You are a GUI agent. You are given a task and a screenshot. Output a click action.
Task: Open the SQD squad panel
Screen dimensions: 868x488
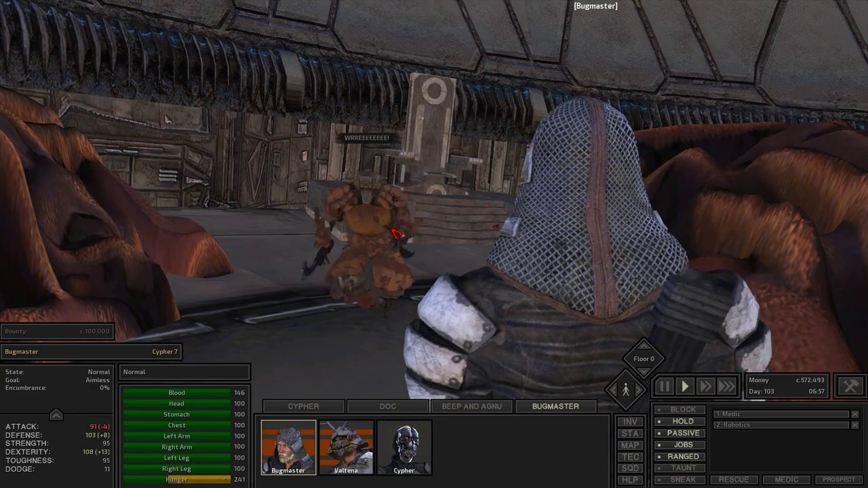coord(630,468)
